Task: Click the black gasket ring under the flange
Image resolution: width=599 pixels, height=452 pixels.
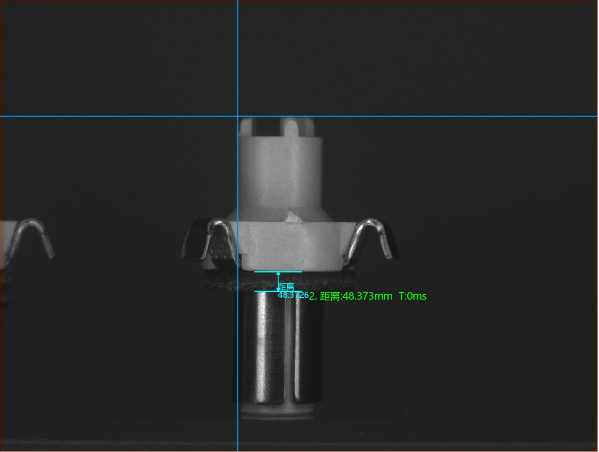Action: 279,281
